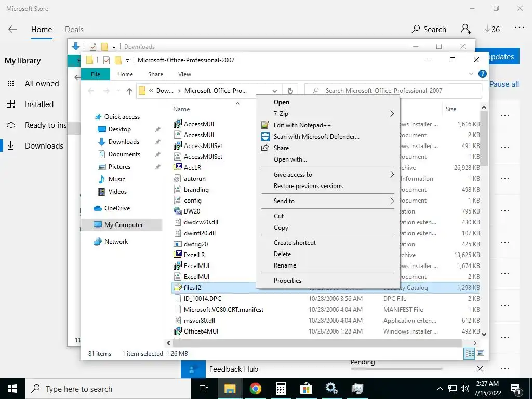This screenshot has height=399, width=532.
Task: Expand the Give access to submenu
Action: (392, 175)
